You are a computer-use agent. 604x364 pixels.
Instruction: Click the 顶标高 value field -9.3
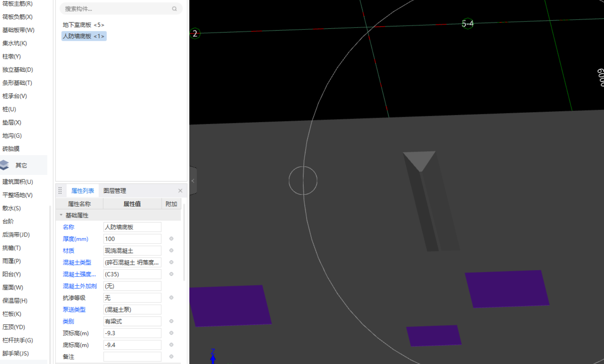coord(132,333)
